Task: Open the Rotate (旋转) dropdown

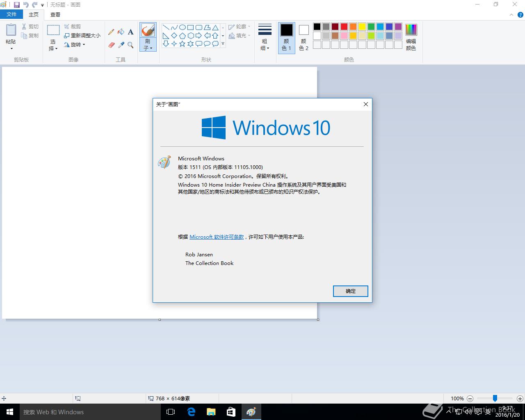Action: [x=74, y=45]
